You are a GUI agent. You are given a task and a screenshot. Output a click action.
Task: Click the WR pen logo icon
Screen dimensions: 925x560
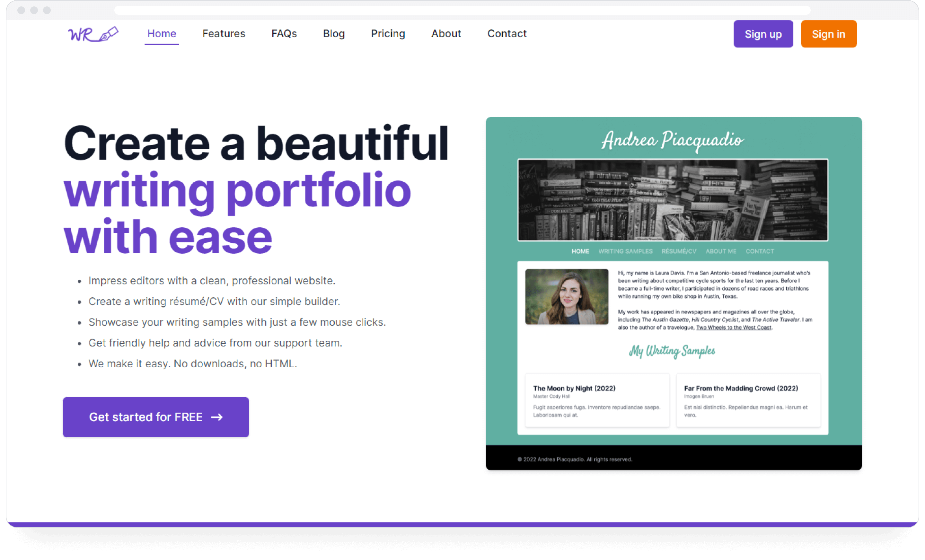pyautogui.click(x=92, y=34)
